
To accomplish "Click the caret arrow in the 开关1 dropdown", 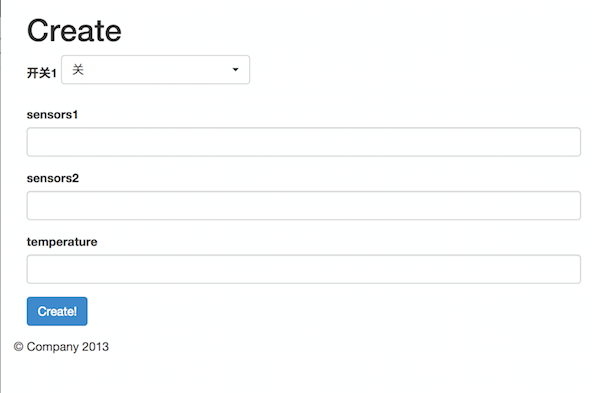I will pyautogui.click(x=235, y=69).
